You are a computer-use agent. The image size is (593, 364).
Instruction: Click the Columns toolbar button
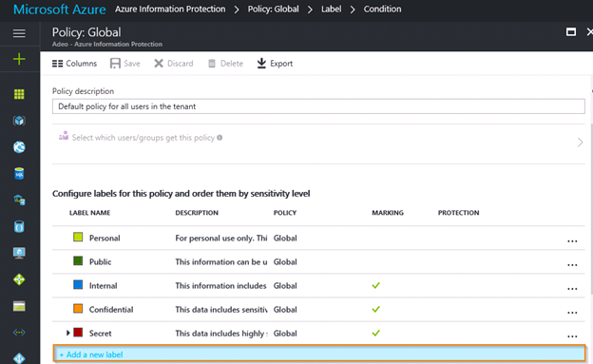[x=74, y=64]
